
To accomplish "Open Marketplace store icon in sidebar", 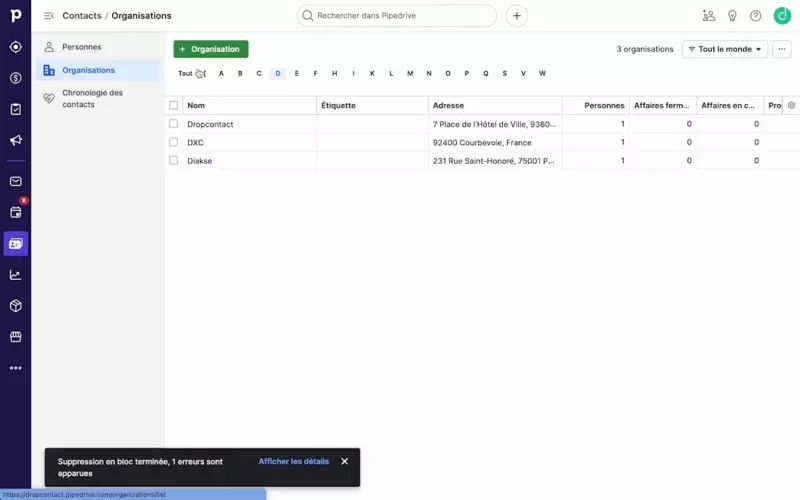I will [15, 337].
